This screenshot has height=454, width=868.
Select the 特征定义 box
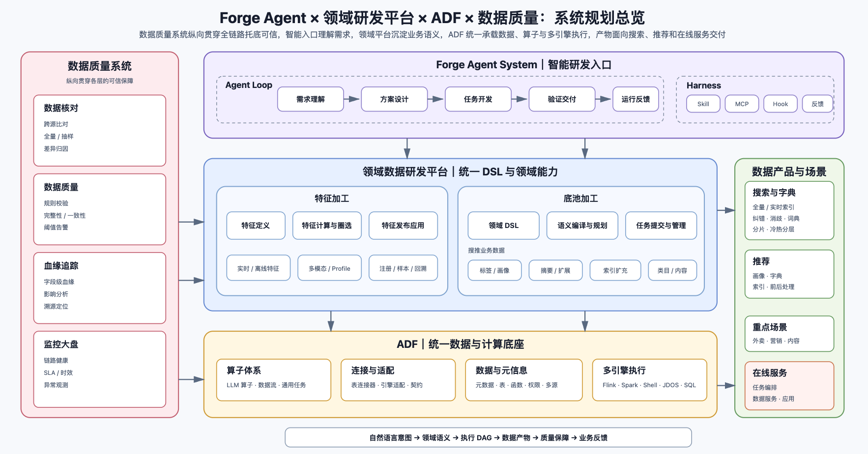pos(256,226)
